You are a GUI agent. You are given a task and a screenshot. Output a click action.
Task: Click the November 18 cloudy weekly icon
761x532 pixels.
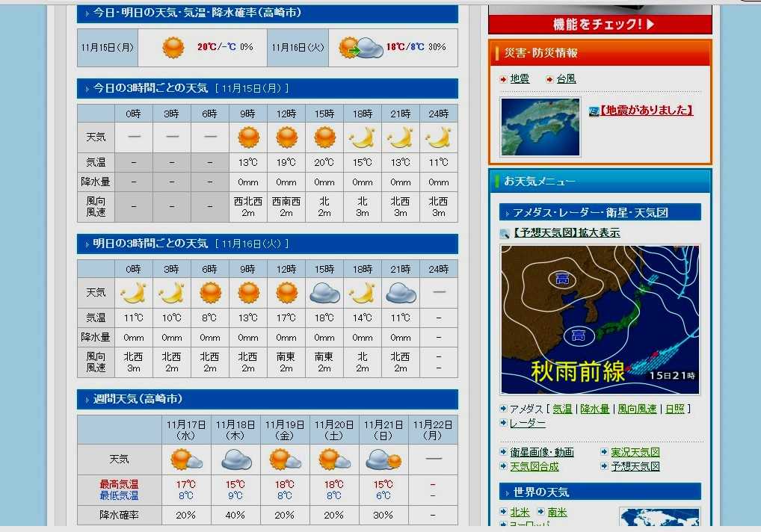pyautogui.click(x=236, y=460)
